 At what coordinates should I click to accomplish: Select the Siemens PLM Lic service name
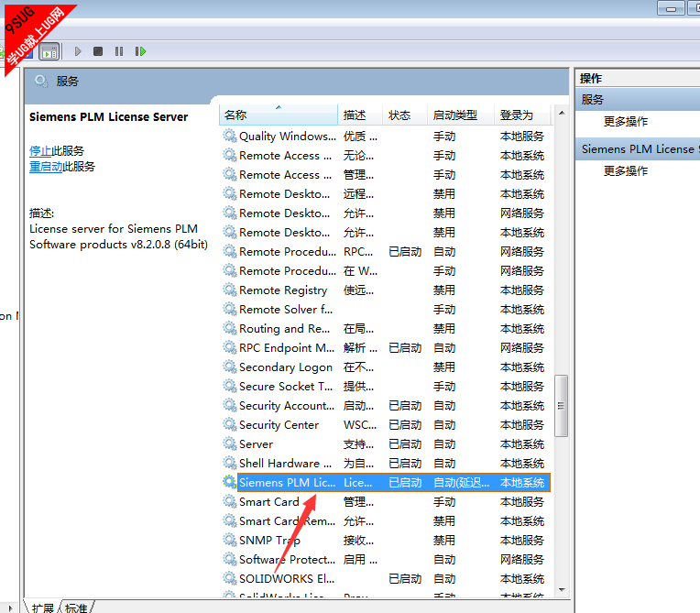tap(287, 482)
